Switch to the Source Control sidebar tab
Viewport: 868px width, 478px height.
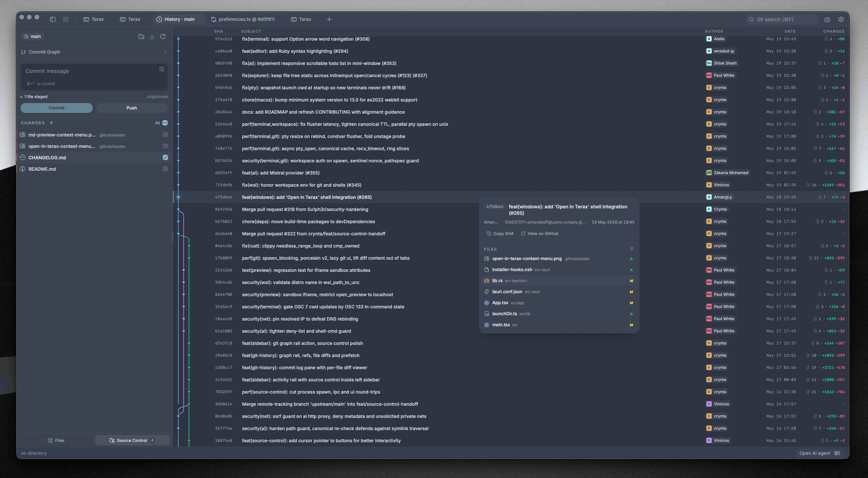tap(132, 440)
